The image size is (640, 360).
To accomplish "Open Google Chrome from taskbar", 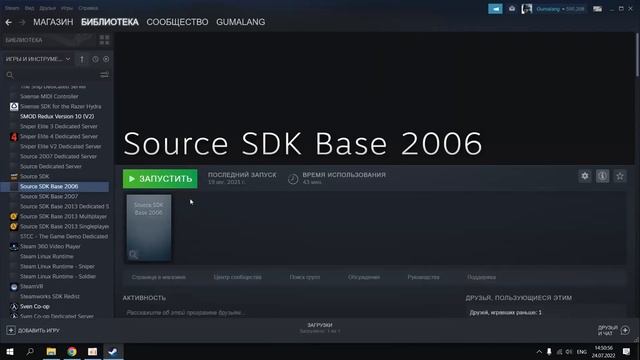I will pos(72,351).
